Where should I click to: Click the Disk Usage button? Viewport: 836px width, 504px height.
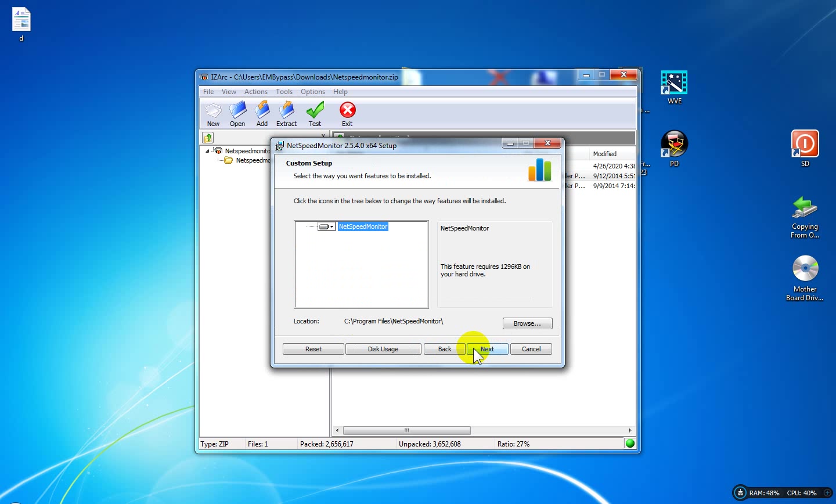click(x=383, y=349)
